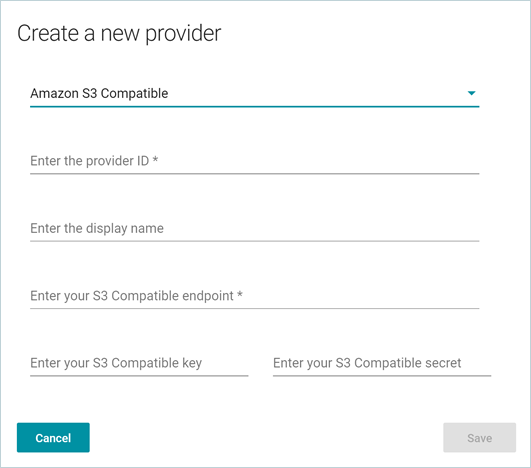Click the 'Enter your S3 Compatible secret' placeholder
This screenshot has height=468, width=531.
pos(367,363)
